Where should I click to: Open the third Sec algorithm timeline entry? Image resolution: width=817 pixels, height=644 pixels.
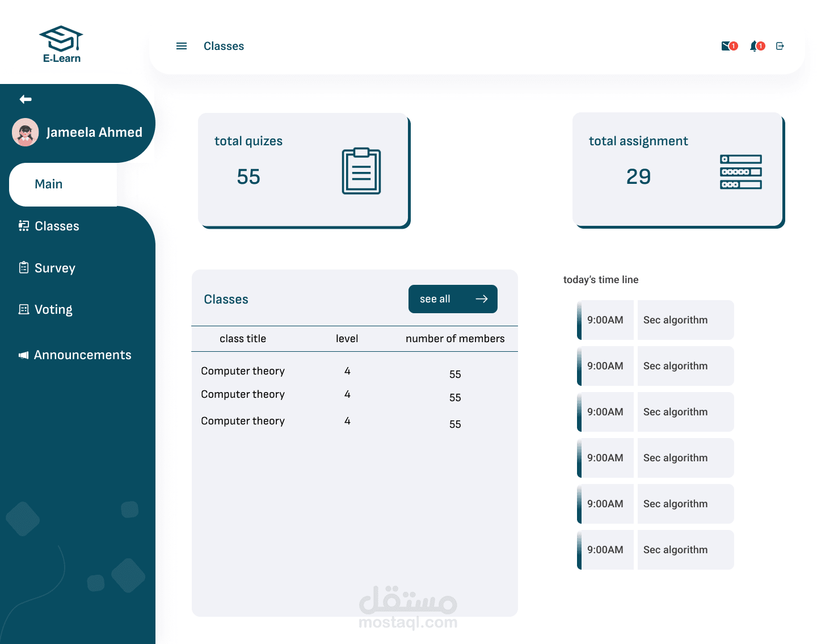pyautogui.click(x=685, y=412)
